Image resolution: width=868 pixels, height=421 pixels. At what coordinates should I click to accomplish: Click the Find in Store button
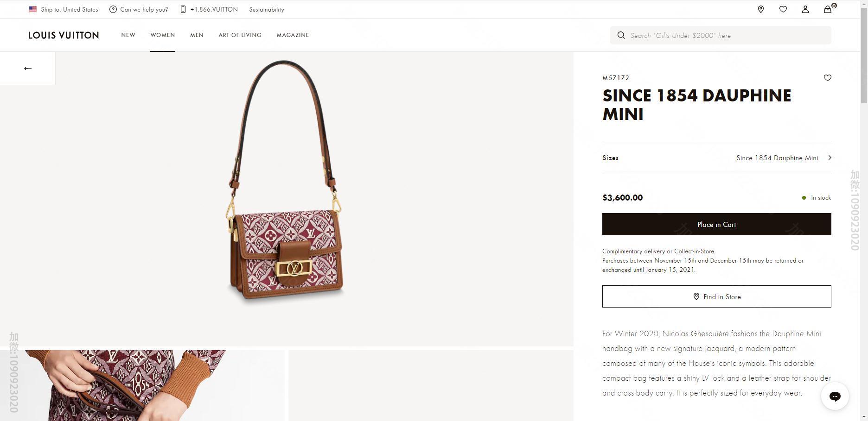[716, 296]
